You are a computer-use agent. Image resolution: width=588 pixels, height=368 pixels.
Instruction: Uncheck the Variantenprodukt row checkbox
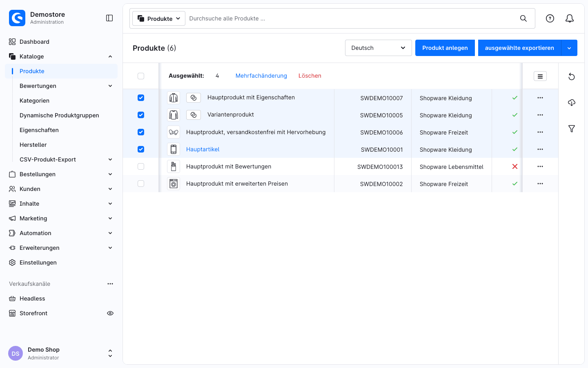tap(141, 115)
